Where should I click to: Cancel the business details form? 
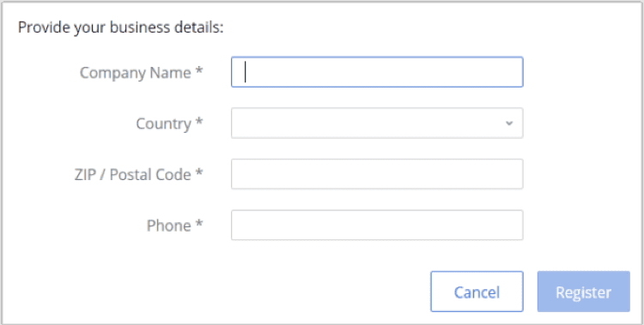point(477,292)
